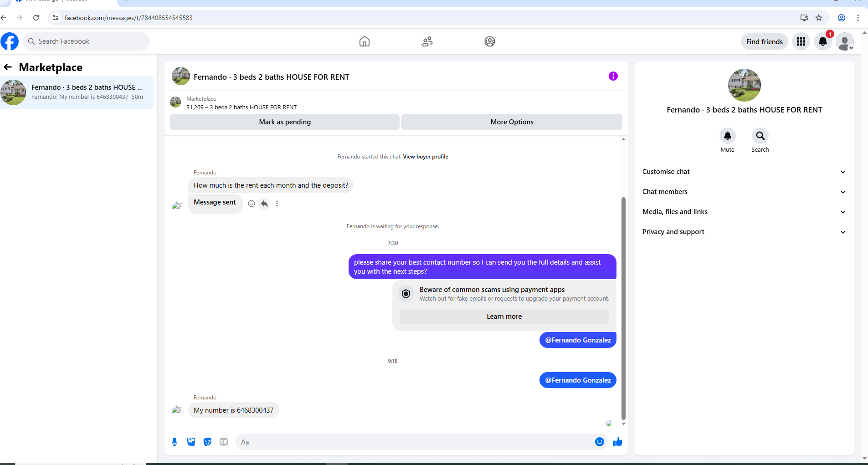Open the View buyer profile link
This screenshot has height=465, width=868.
tap(426, 157)
